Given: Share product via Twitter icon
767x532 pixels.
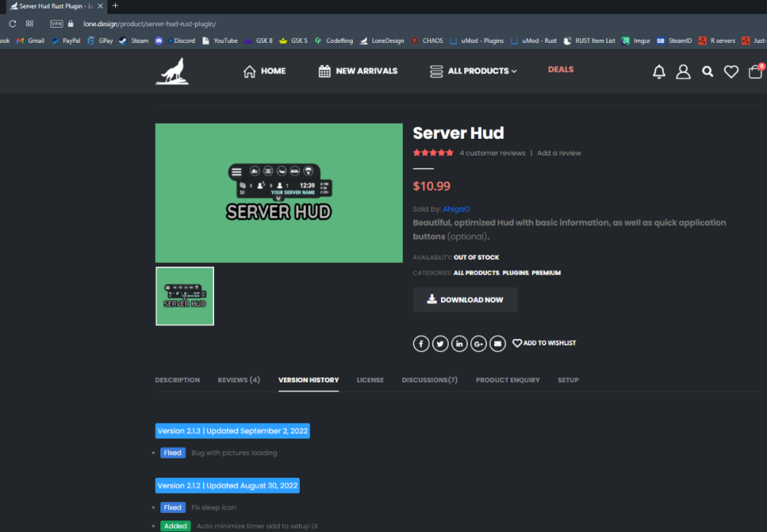Looking at the screenshot, I should (440, 343).
